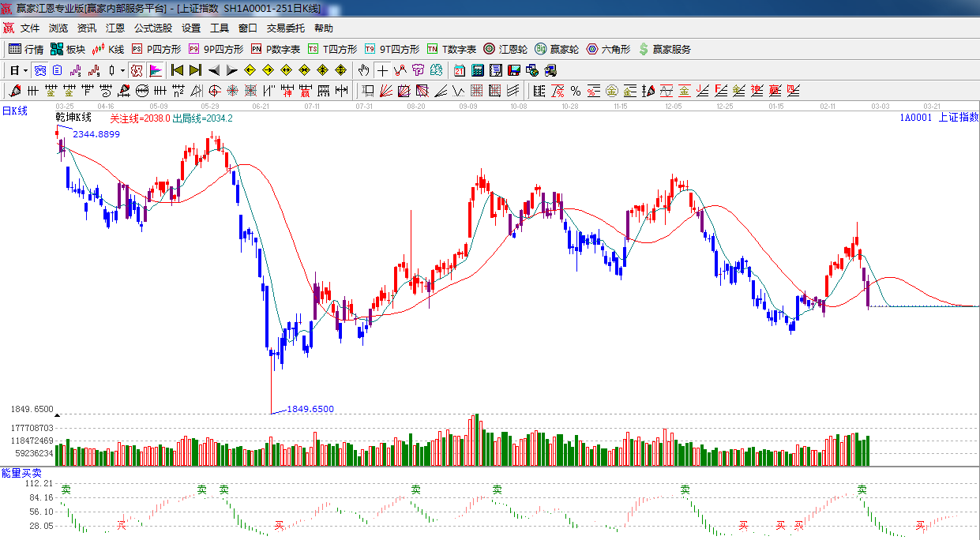980x540 pixels.
Task: Jump to first bar with skip-start arrow
Action: coord(177,70)
